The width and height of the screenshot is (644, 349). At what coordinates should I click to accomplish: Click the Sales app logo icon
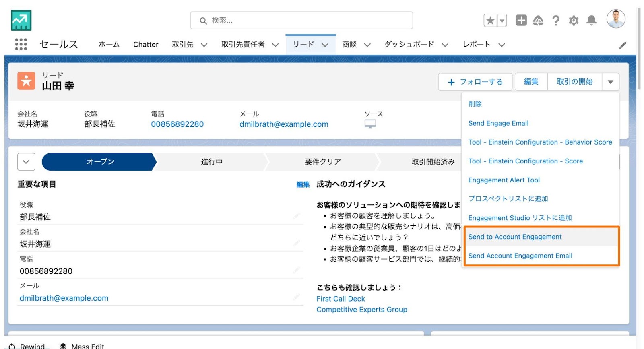click(x=21, y=20)
